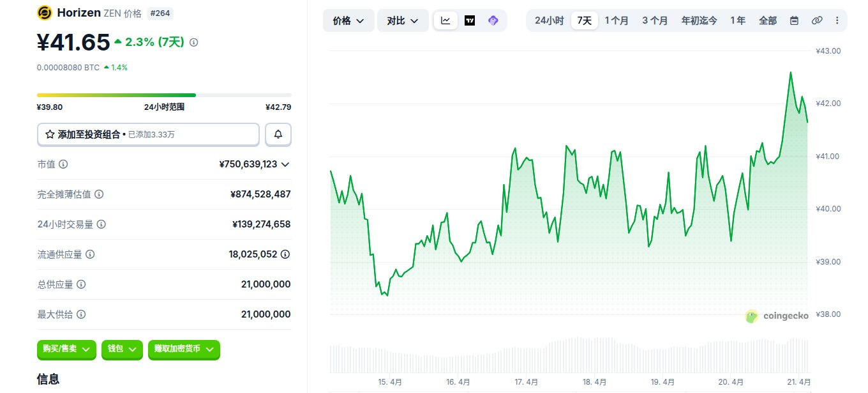Viewport: 868px width, 393px height.
Task: Click the info icon beside 完全摊薄估值
Action: (x=99, y=194)
